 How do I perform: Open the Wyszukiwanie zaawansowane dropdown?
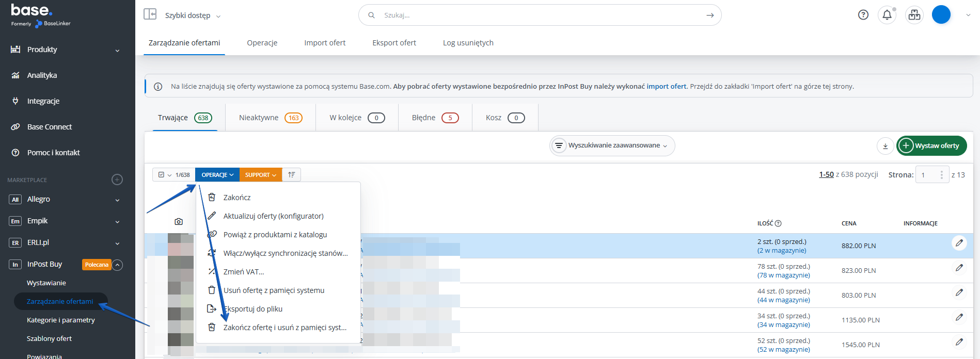[x=612, y=146]
